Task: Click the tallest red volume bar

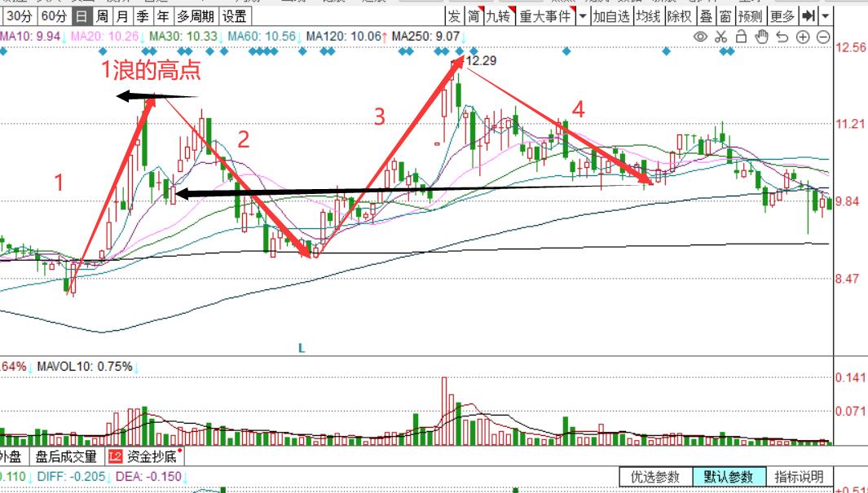Action: 444,412
